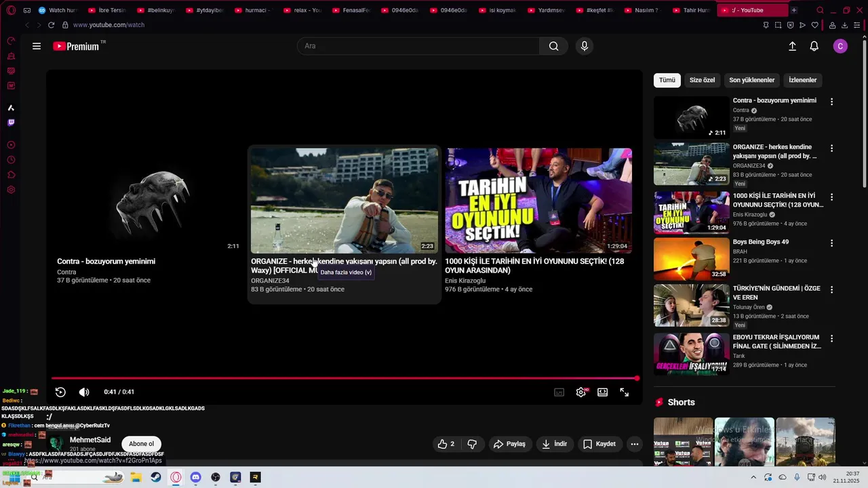Open browser downloads icon
The image size is (868, 488).
(845, 25)
